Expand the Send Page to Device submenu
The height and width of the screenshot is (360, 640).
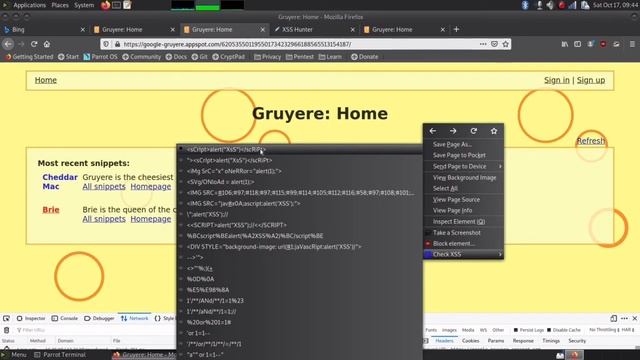point(463,167)
